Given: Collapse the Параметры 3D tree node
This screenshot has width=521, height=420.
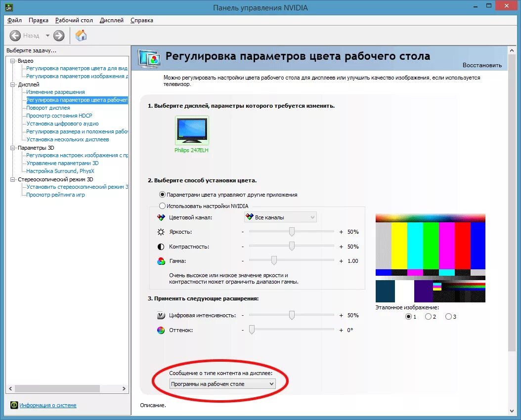Looking at the screenshot, I should pos(13,148).
